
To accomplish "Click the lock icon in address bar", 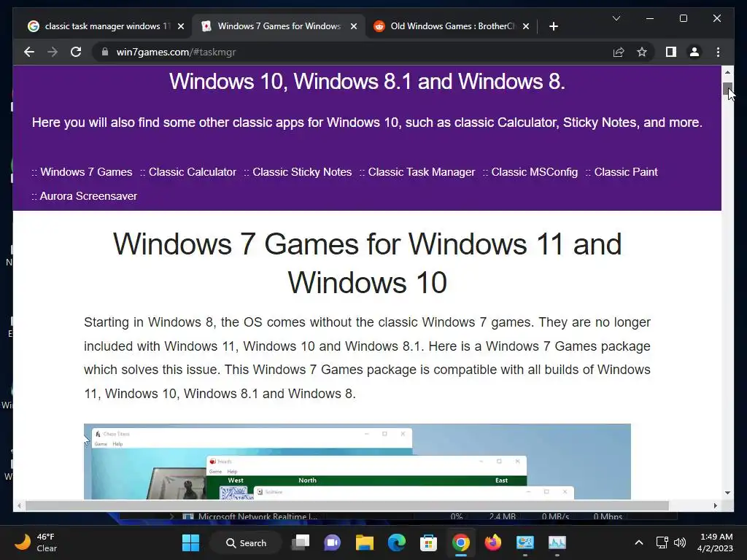I will pyautogui.click(x=105, y=52).
